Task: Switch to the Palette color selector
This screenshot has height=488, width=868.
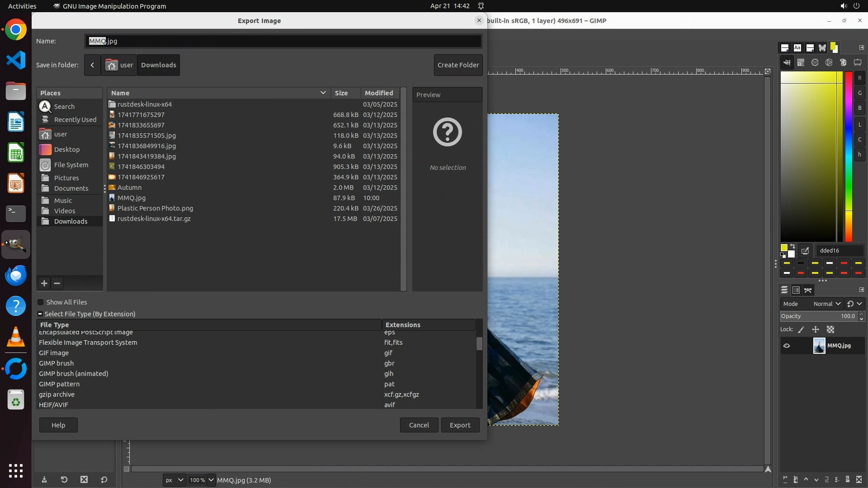Action: [x=843, y=63]
